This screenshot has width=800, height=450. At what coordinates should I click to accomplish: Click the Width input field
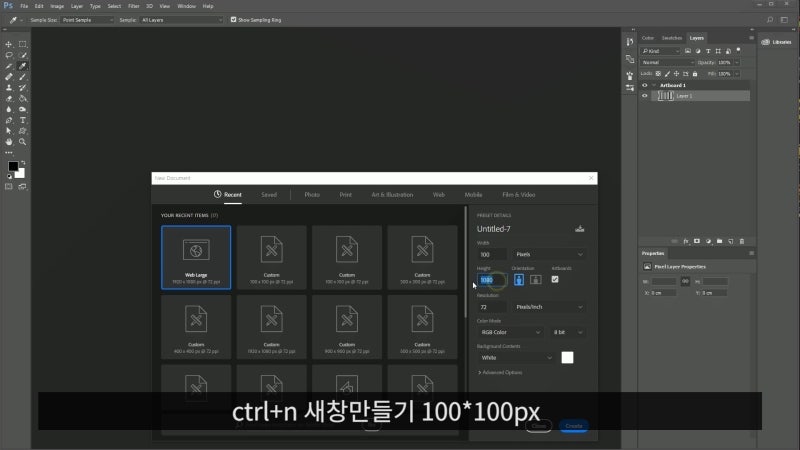(492, 254)
